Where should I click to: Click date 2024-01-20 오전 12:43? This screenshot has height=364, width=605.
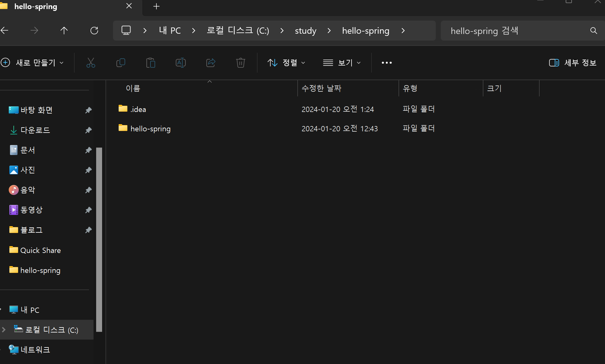pos(340,129)
